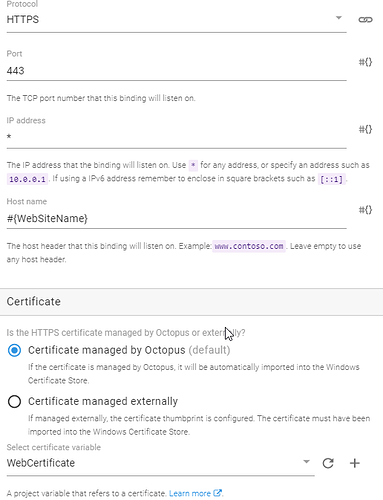This screenshot has height=500, width=383.
Task: Click the 10.0.0.1 example code snippet
Action: (27, 179)
